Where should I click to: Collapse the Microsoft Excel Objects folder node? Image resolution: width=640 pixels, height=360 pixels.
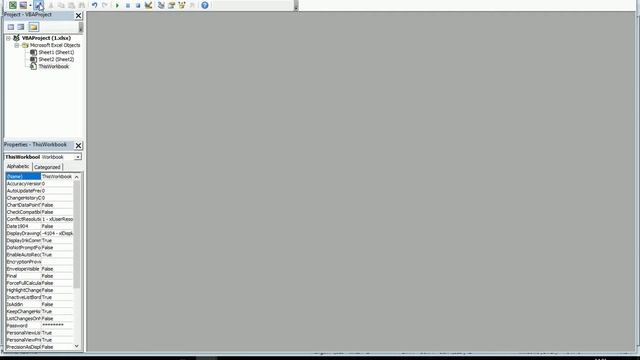click(x=17, y=45)
